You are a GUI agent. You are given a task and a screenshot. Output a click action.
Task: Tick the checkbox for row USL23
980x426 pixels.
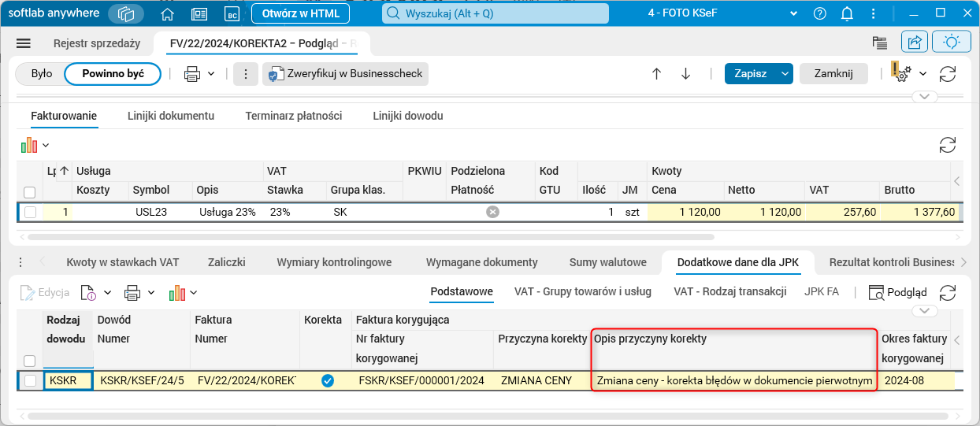pos(30,212)
